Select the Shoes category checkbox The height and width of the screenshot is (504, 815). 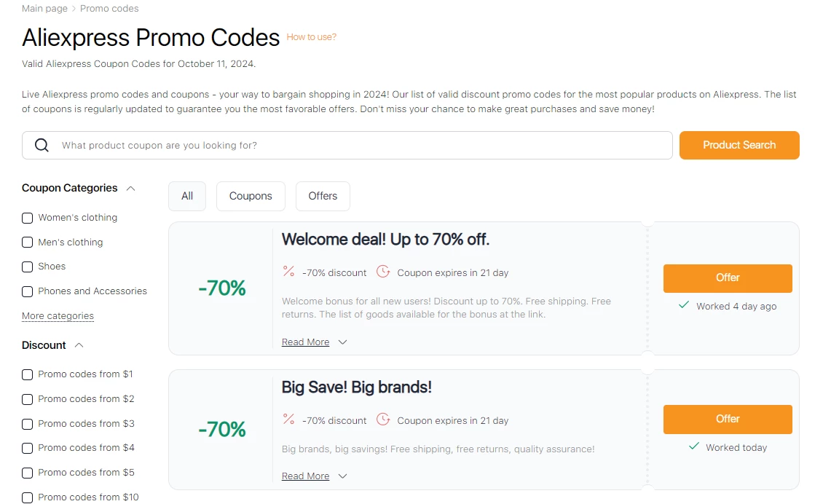tap(28, 267)
